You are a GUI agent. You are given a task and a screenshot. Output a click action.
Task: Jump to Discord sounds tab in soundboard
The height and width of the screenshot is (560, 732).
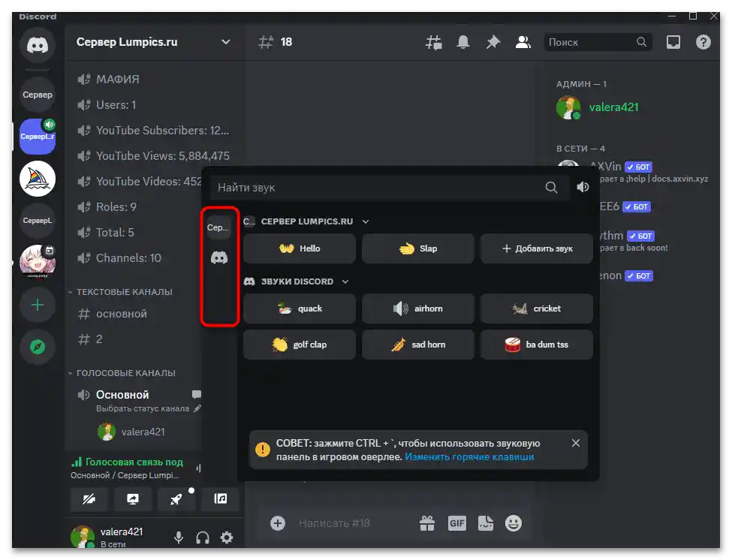click(x=219, y=257)
